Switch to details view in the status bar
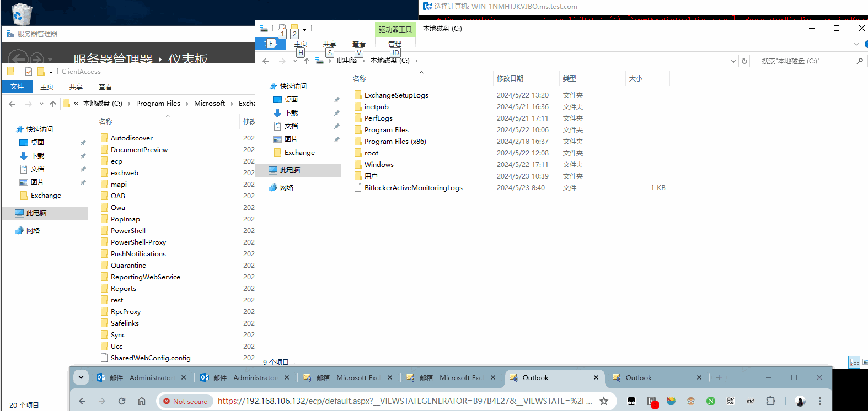Viewport: 868px width, 411px height. [854, 362]
